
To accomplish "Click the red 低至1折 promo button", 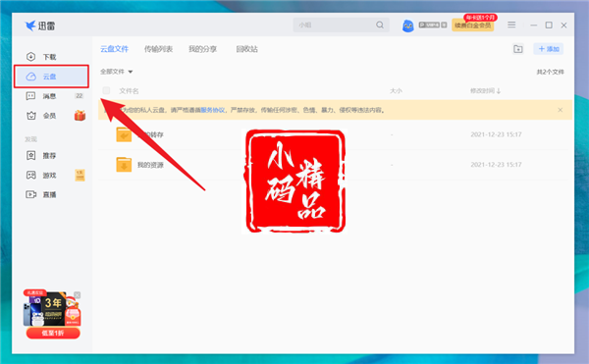I will point(53,333).
